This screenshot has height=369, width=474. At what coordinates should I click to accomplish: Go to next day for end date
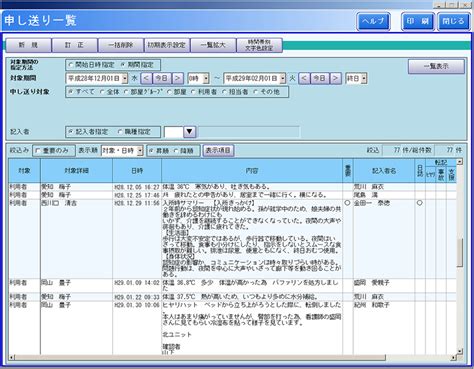(336, 78)
